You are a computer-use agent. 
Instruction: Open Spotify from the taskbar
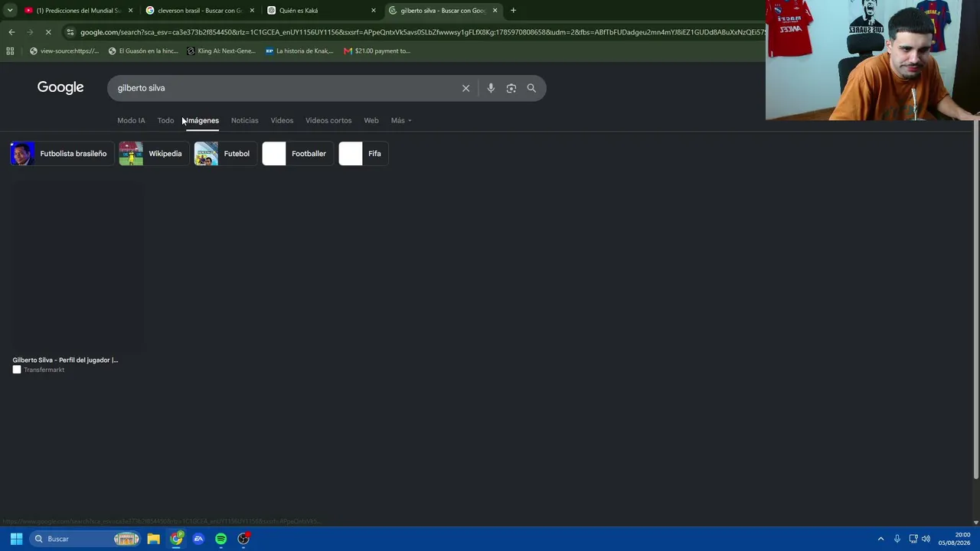[220, 539]
